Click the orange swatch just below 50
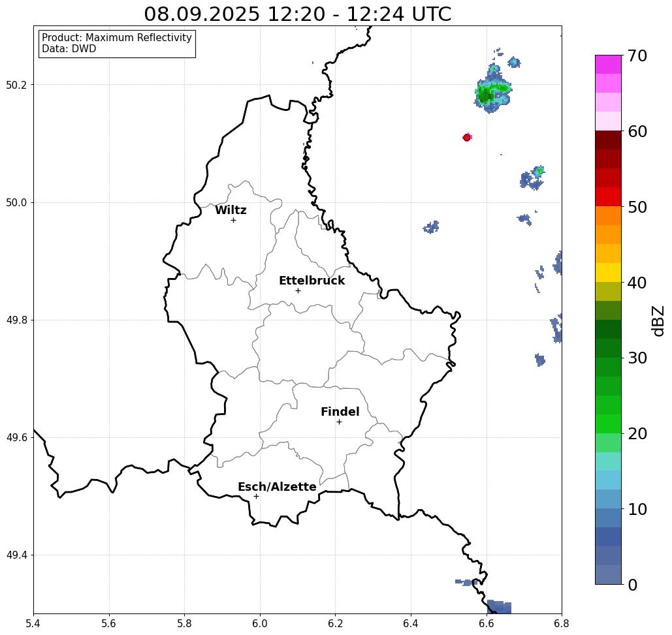 (608, 216)
